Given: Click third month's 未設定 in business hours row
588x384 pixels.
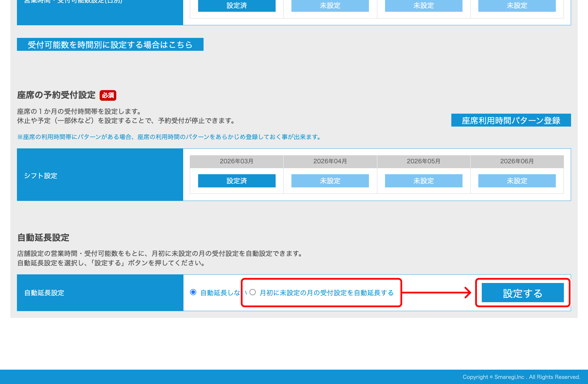Looking at the screenshot, I should 423,6.
